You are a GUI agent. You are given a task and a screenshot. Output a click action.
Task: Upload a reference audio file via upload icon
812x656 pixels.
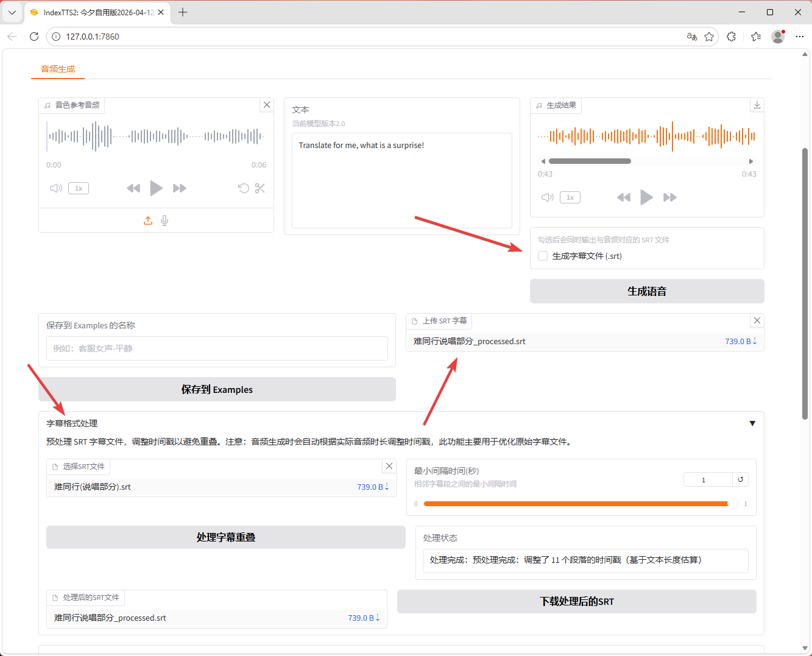click(148, 220)
